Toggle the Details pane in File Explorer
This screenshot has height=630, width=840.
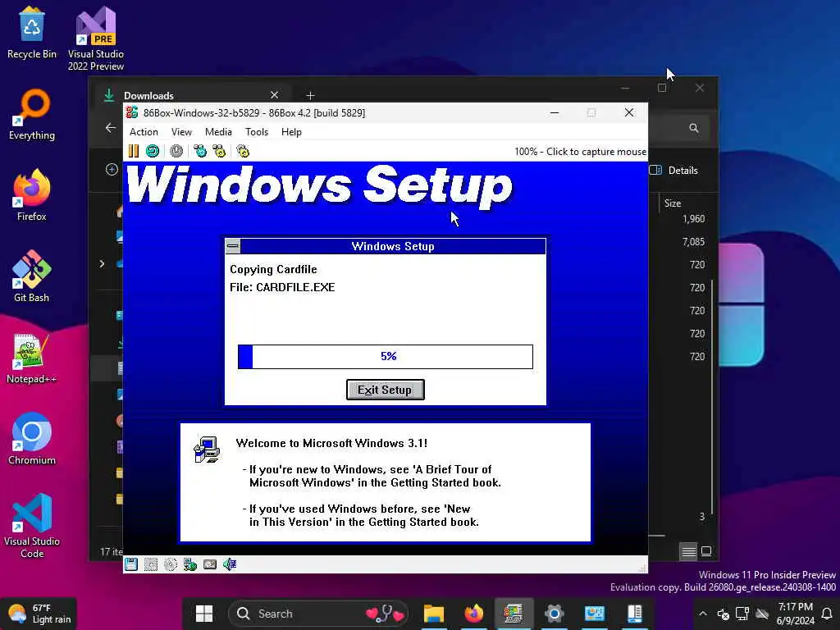pos(674,171)
